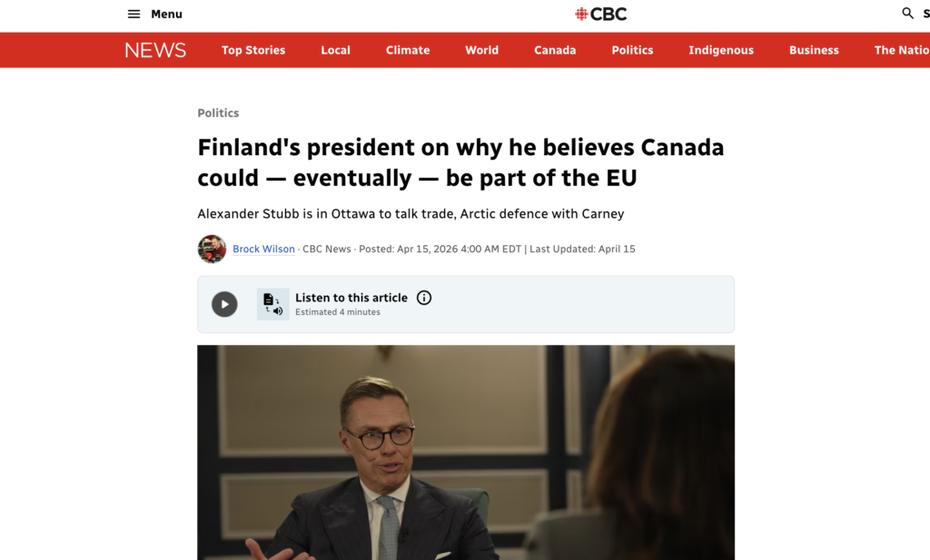Click the Politics category label above headline

click(x=218, y=113)
